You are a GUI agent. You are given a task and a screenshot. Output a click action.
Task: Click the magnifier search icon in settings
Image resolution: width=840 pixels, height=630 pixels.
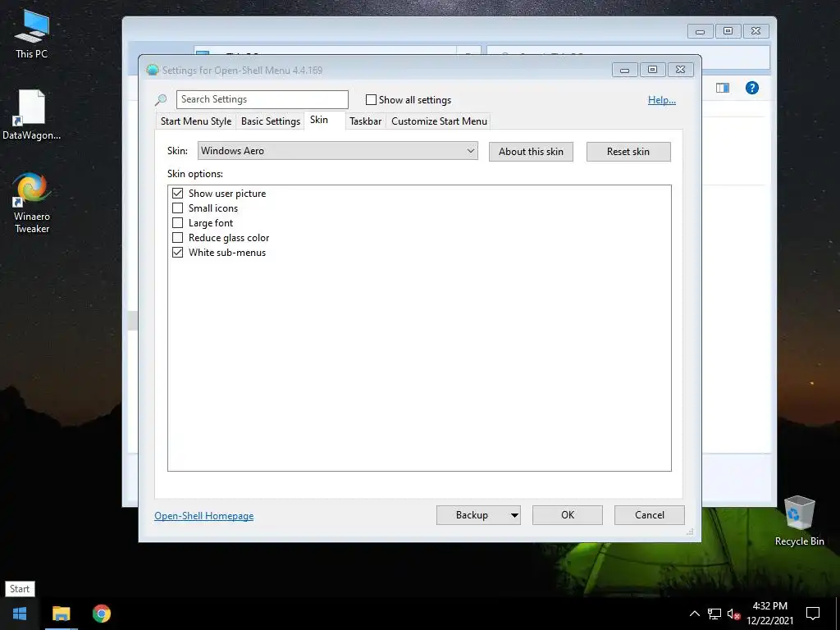click(x=161, y=99)
